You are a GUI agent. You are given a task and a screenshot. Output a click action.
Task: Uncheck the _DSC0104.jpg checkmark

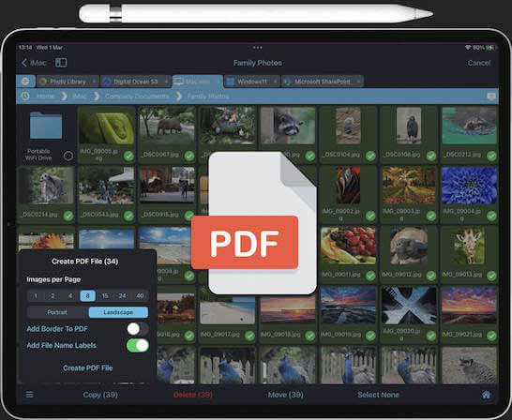pos(370,156)
